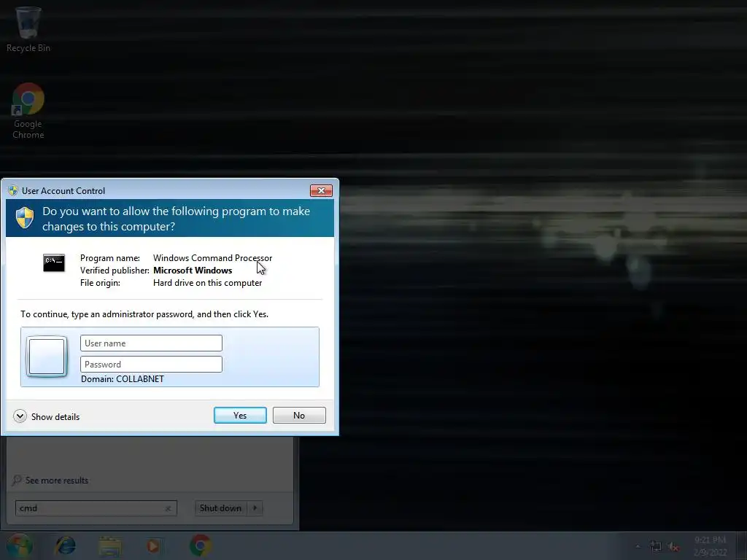Expand Show details chevron
The height and width of the screenshot is (560, 747).
click(20, 416)
